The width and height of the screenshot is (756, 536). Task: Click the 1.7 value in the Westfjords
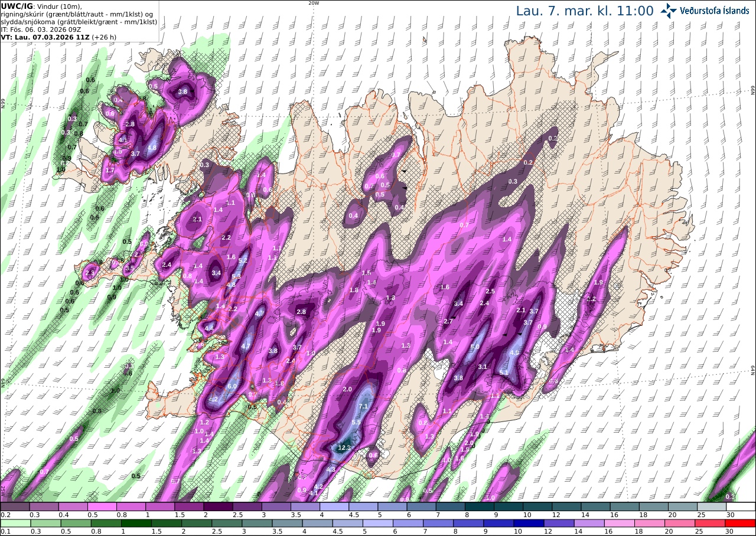pyautogui.click(x=109, y=171)
